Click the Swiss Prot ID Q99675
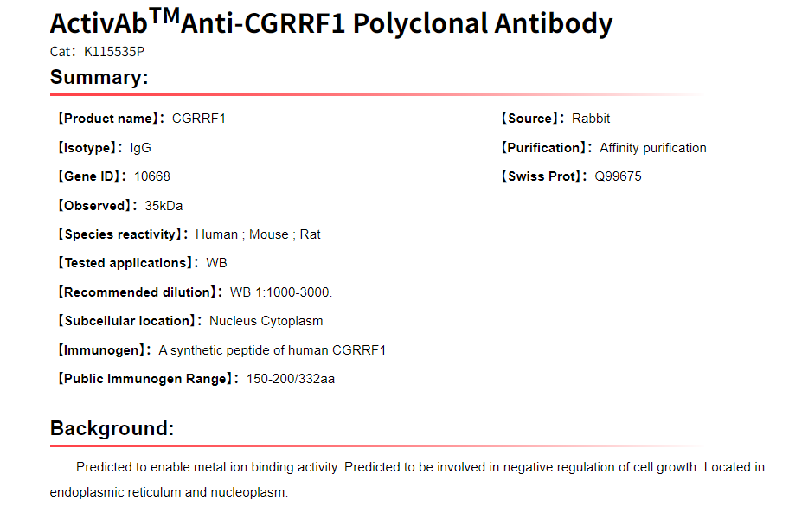808x532 pixels. [x=618, y=176]
